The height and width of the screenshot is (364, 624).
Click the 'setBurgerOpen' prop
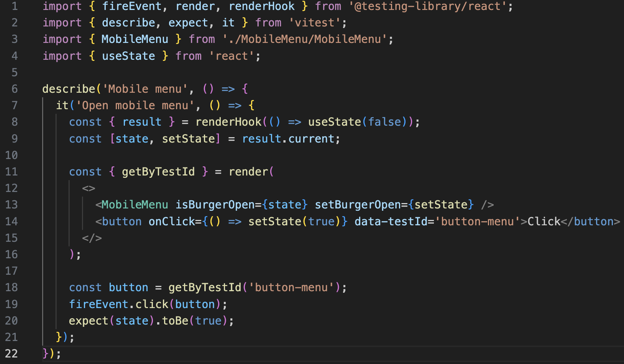(x=358, y=205)
